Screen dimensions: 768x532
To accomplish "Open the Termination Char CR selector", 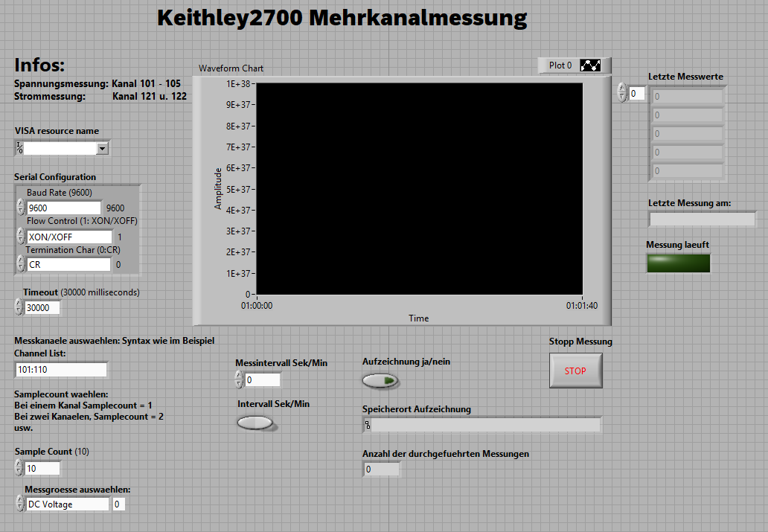I will coord(68,265).
